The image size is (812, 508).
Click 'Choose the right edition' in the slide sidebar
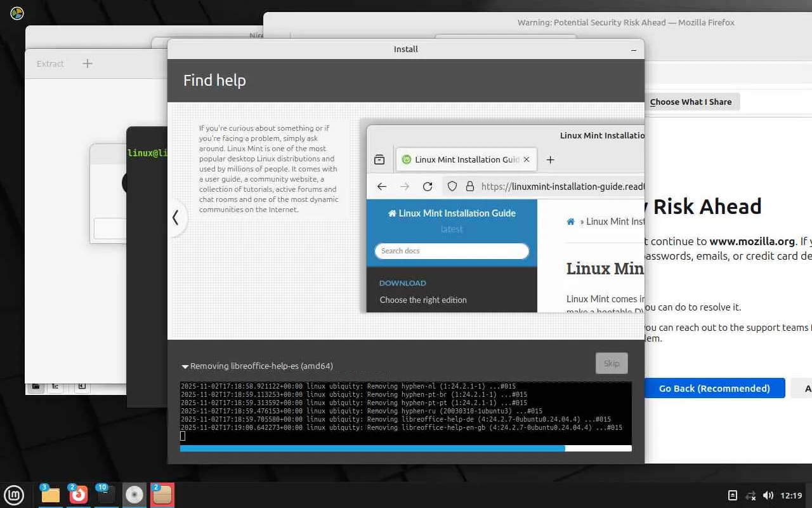pyautogui.click(x=423, y=300)
